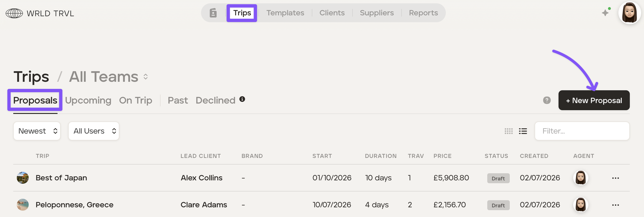Open the contacts badge icon in navigation
The width and height of the screenshot is (644, 217).
click(213, 13)
